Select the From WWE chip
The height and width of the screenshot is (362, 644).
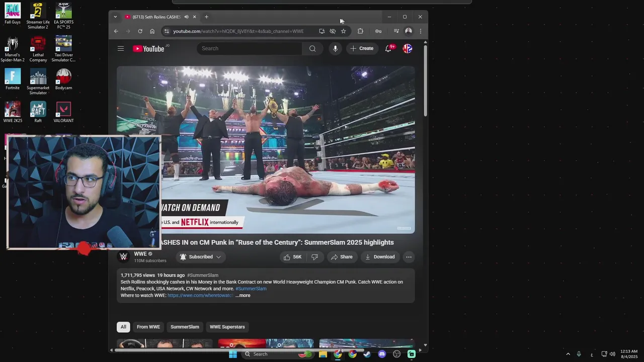coord(148,327)
